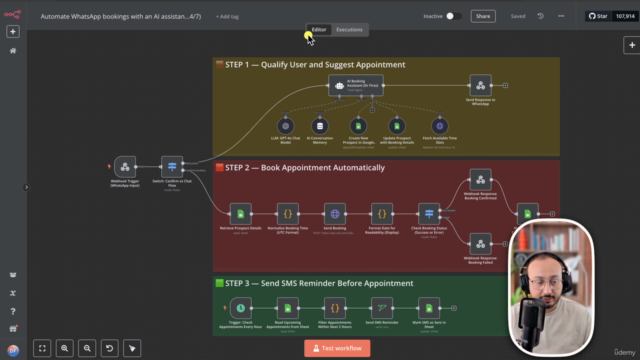Select the AI Booking Assistant node
Screen dimensions: 640x360
356,85
